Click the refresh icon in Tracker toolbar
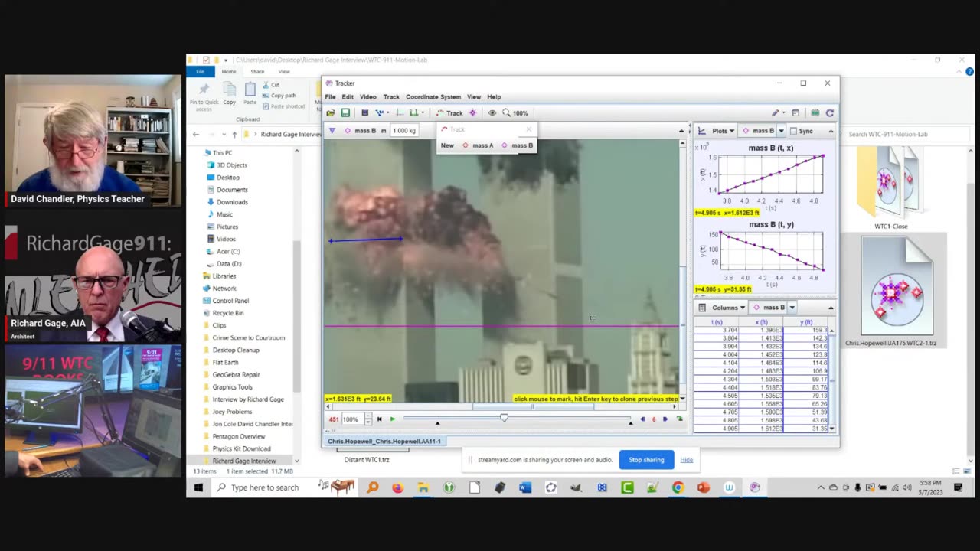The width and height of the screenshot is (980, 551). pos(829,112)
